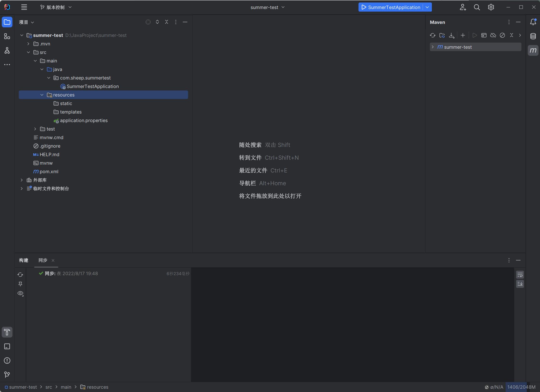540x392 pixels.
Task: Open the Structure tool window icon
Action: (x=7, y=36)
